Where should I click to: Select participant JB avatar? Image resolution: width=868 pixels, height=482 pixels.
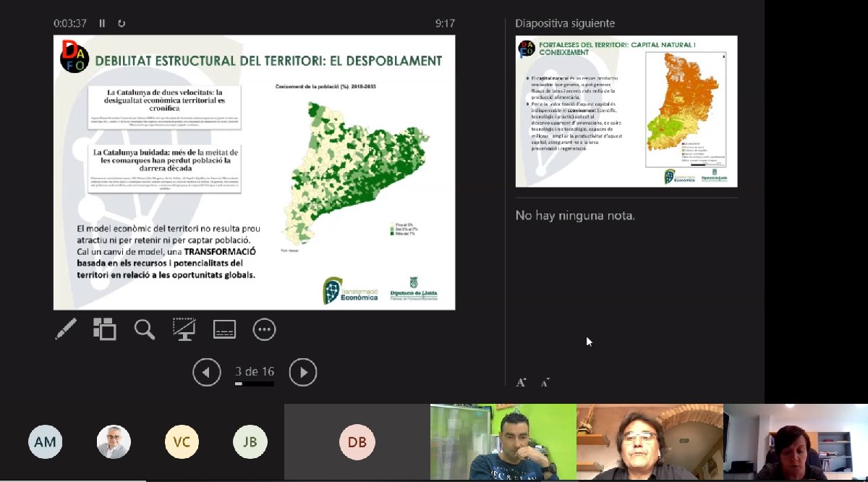pos(250,442)
